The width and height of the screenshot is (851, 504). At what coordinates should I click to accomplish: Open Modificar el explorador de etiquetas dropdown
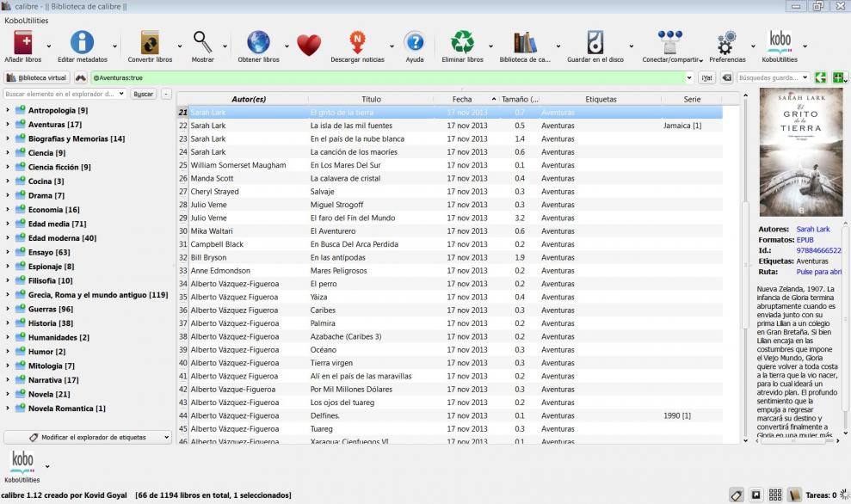[x=87, y=437]
